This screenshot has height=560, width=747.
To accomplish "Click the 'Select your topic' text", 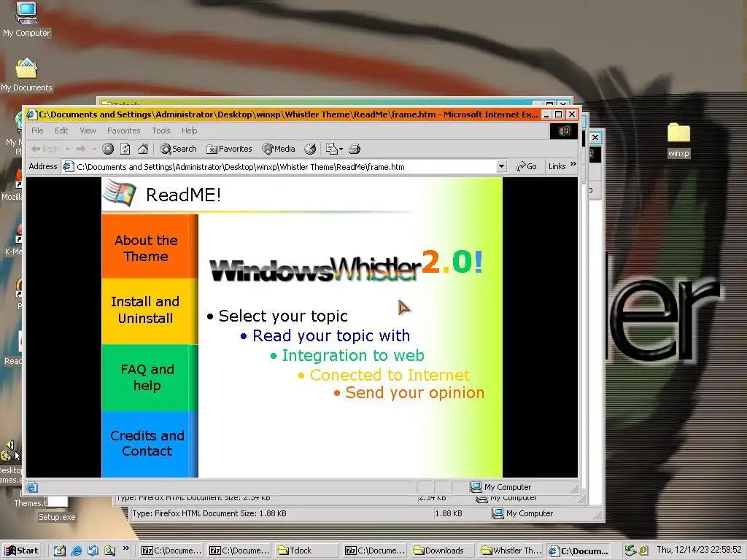I will [x=283, y=316].
